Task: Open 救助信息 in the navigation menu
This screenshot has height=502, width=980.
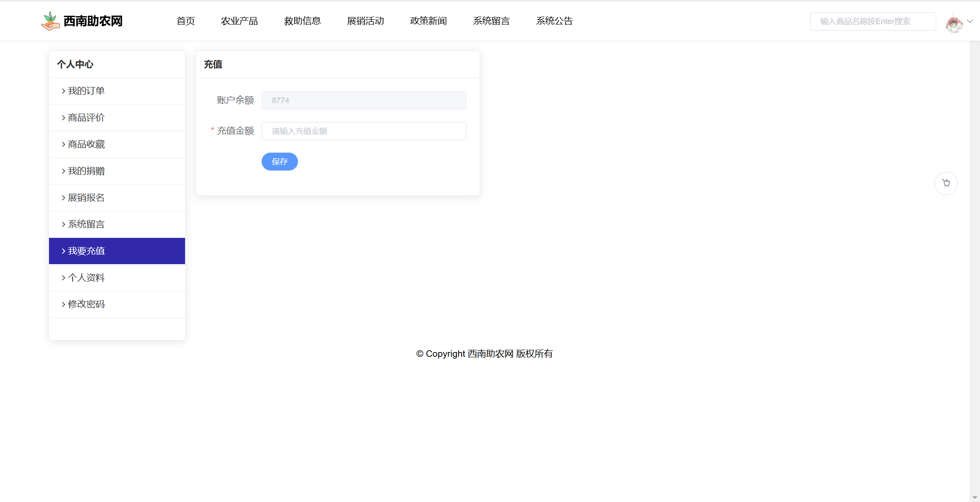Action: coord(302,21)
